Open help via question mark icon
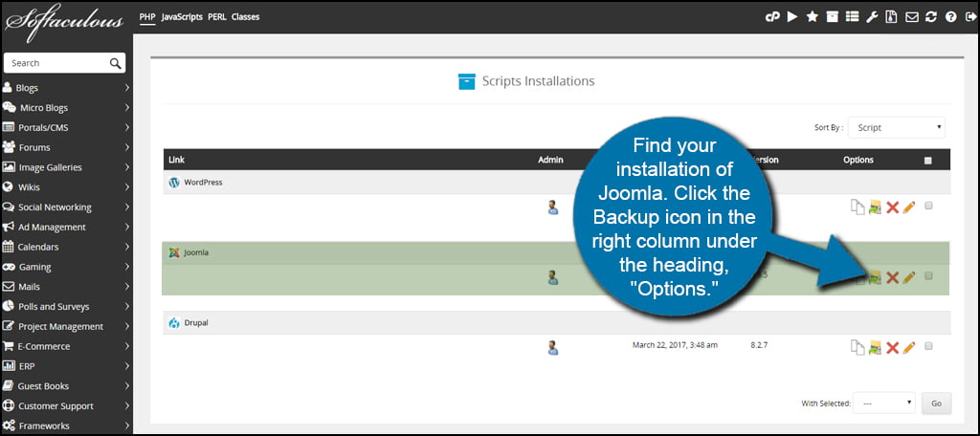The width and height of the screenshot is (980, 436). pyautogui.click(x=951, y=17)
